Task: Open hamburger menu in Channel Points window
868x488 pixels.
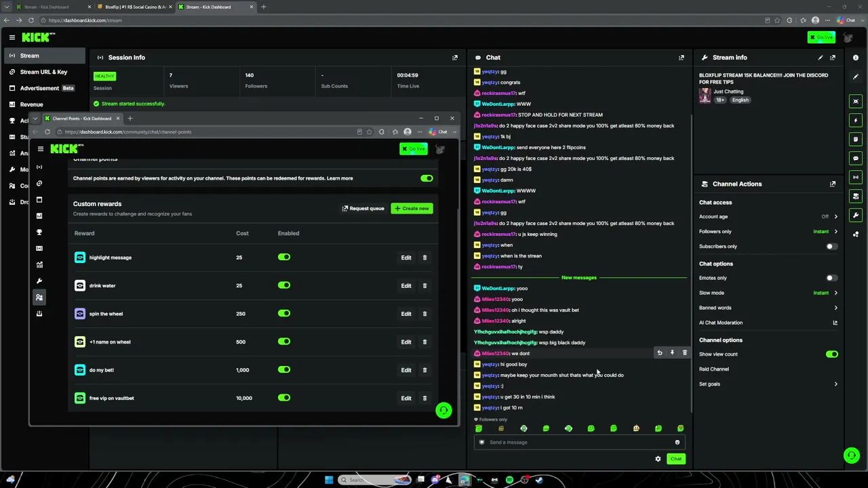Action: click(x=41, y=148)
